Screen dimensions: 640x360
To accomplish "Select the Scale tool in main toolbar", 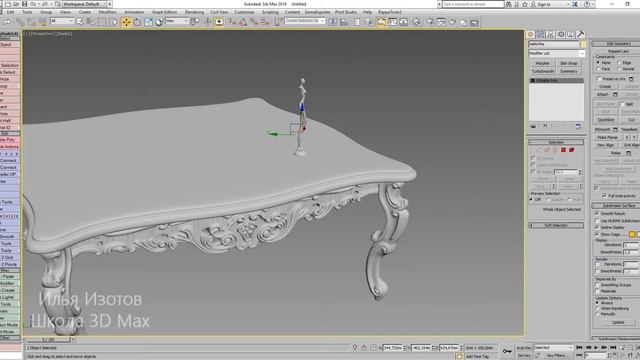I will tap(148, 22).
